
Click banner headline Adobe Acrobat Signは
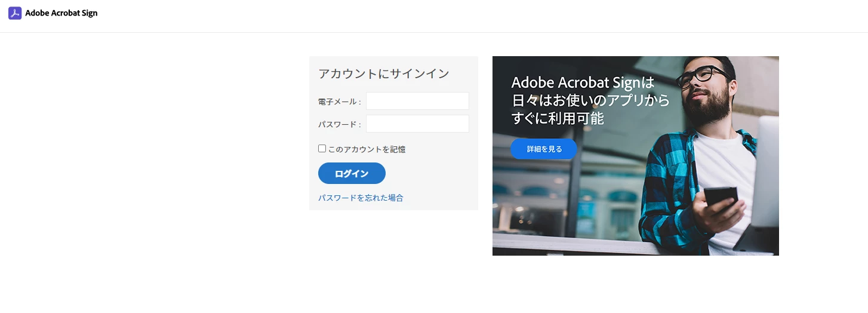(x=583, y=82)
